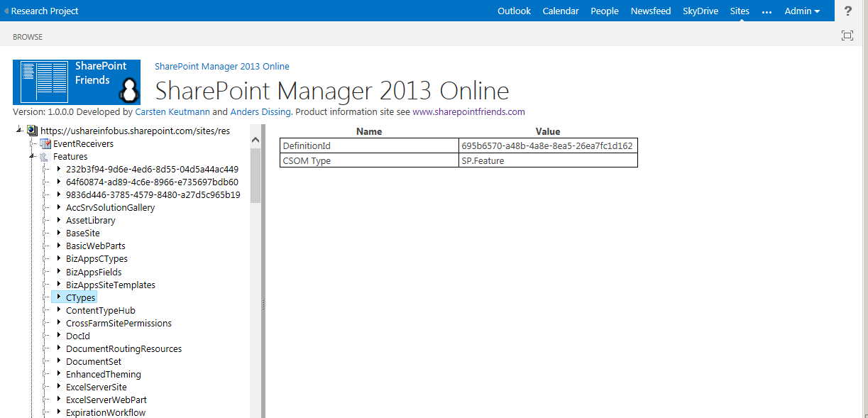The width and height of the screenshot is (868, 418).
Task: Select the Features tree item
Action: point(70,156)
